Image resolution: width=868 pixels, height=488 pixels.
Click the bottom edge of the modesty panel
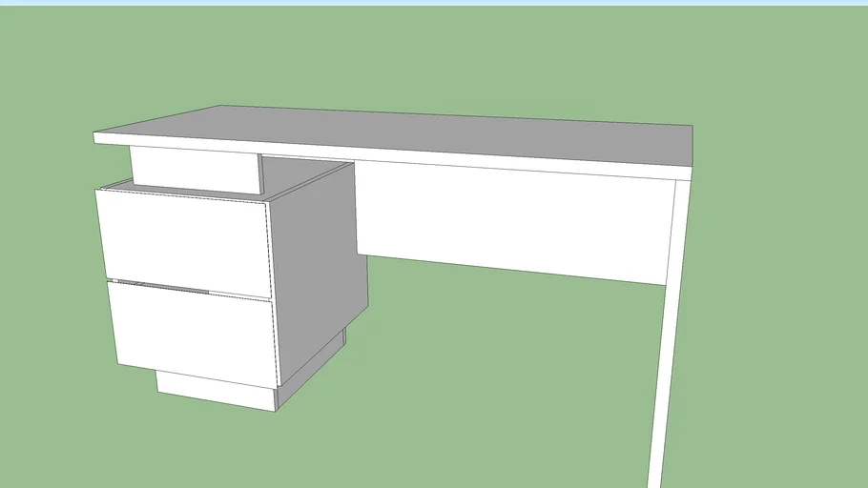pyautogui.click(x=515, y=270)
